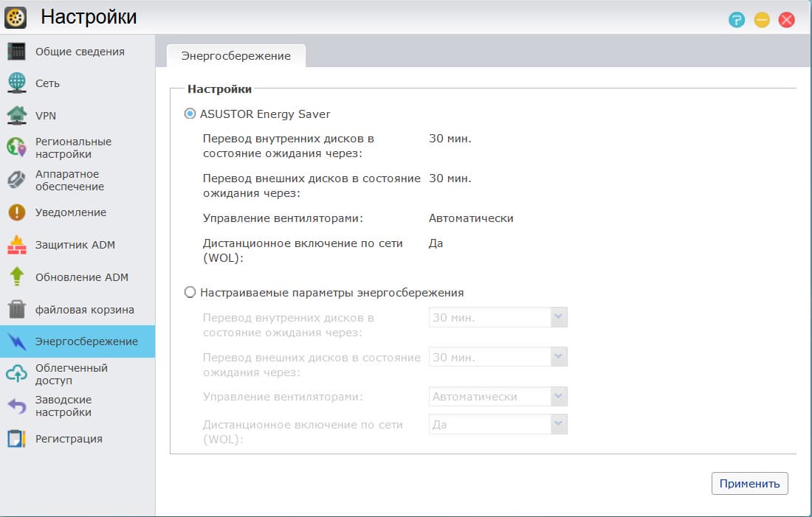812x517 pixels.
Task: Select the Заводские настройки reset icon
Action: 16,405
